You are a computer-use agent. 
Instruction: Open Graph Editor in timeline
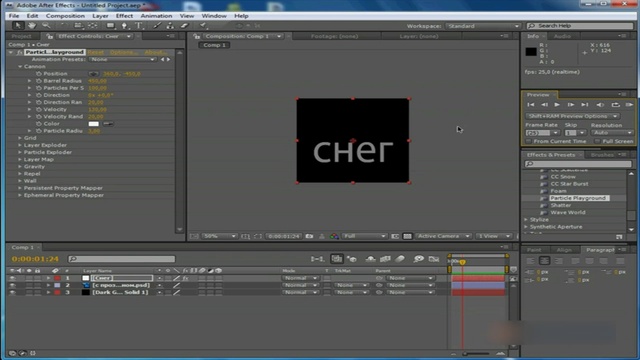point(434,259)
